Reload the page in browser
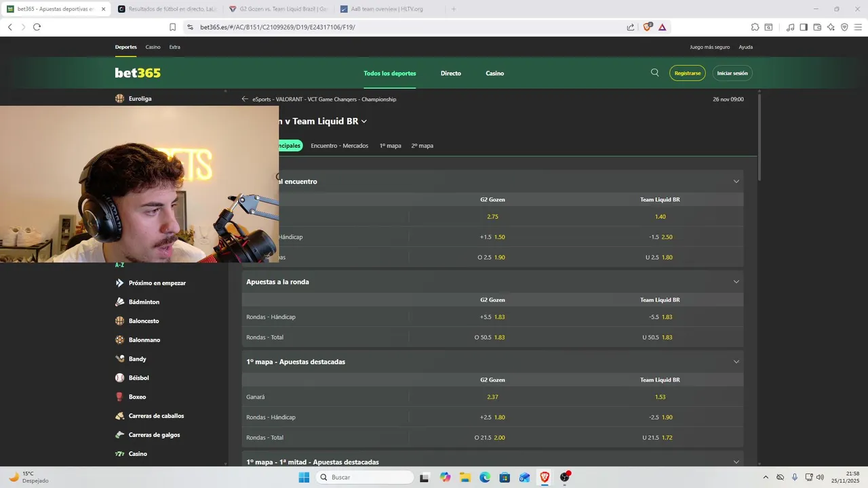 37,27
